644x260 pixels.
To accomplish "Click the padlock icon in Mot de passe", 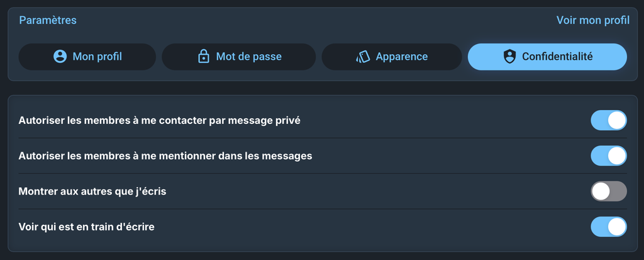I will [x=203, y=57].
